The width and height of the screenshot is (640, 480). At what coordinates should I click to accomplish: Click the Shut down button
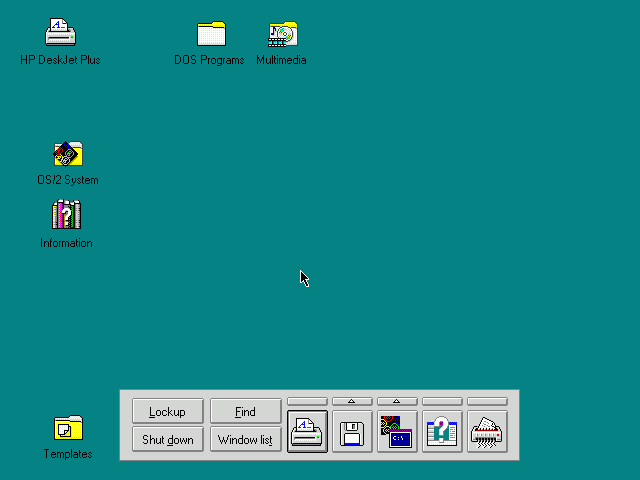point(168,439)
